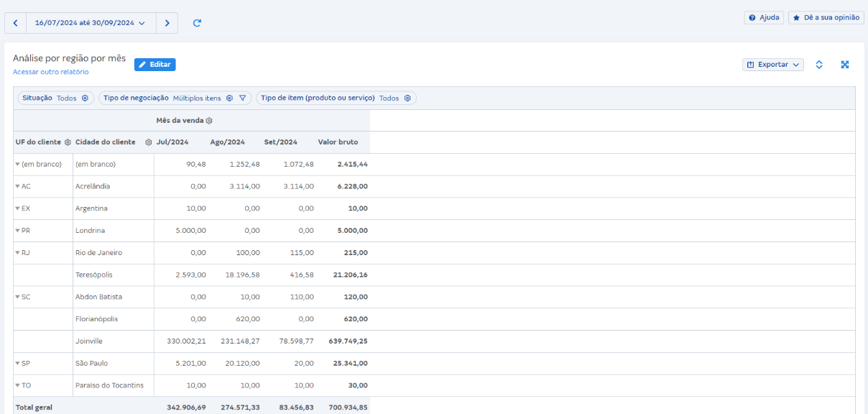Screen dimensions: 868x414
Task: Open the fullscreen view icon
Action: 845,65
